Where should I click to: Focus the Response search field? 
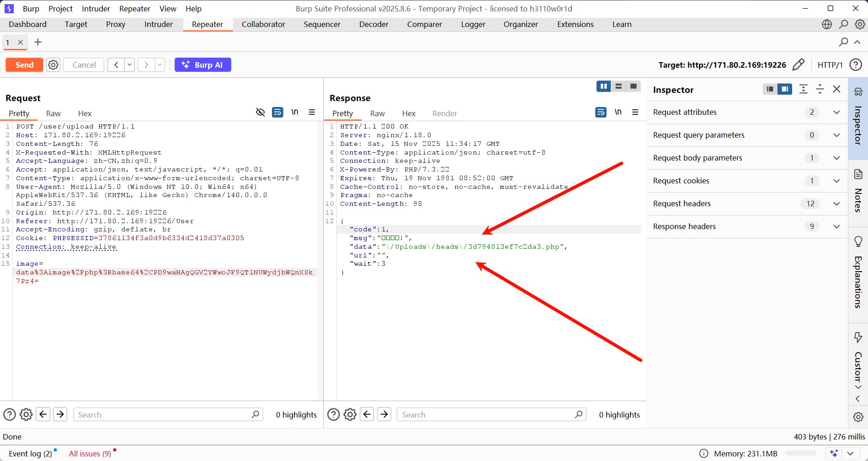click(x=491, y=414)
